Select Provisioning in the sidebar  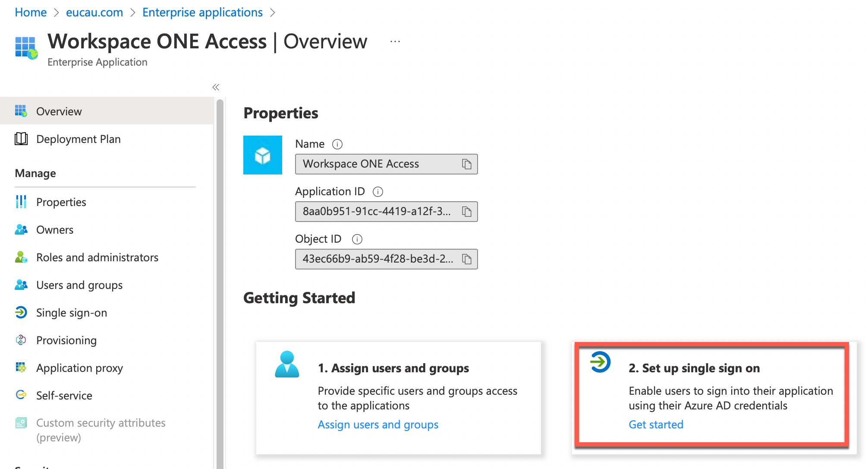pos(66,340)
